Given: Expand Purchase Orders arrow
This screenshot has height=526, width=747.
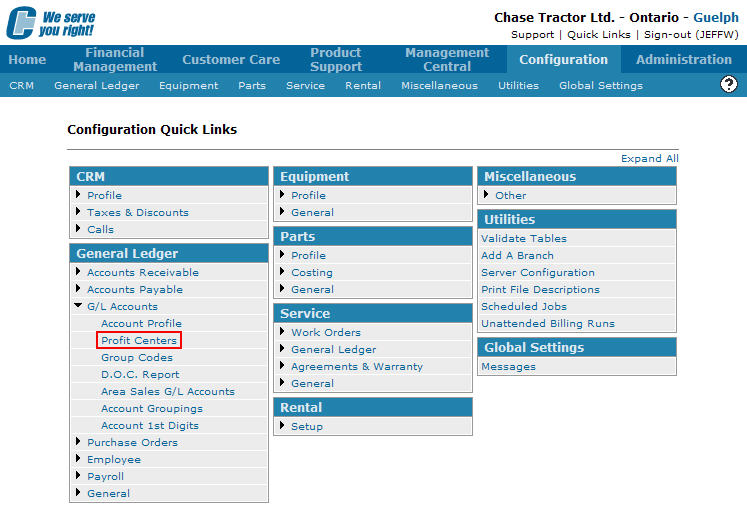Looking at the screenshot, I should 78,442.
